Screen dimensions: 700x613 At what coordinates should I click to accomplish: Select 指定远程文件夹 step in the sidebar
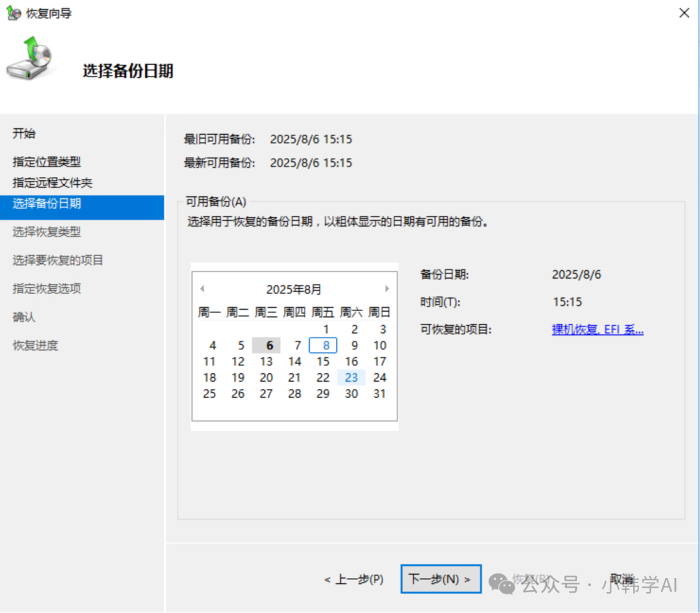(52, 183)
